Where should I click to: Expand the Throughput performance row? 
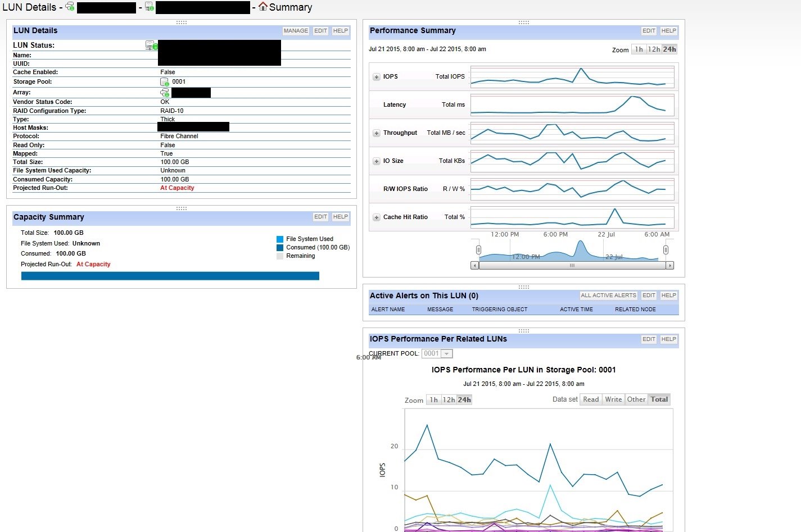tap(377, 133)
